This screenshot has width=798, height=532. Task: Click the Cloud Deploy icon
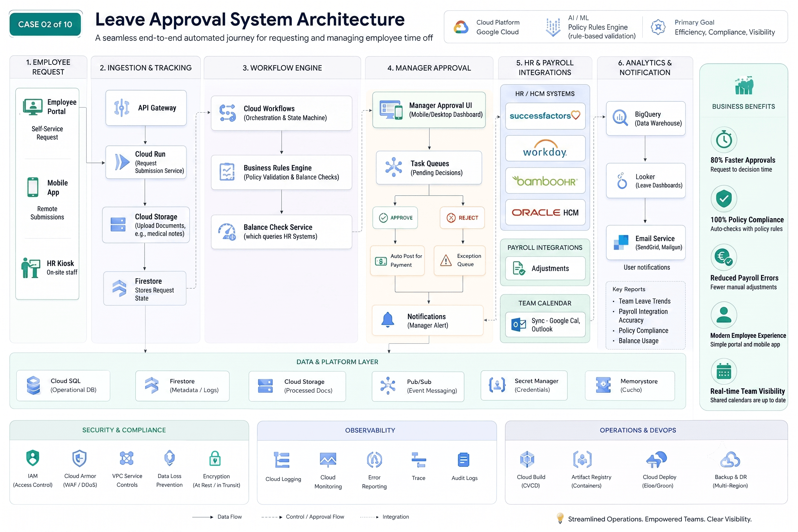pos(657,460)
